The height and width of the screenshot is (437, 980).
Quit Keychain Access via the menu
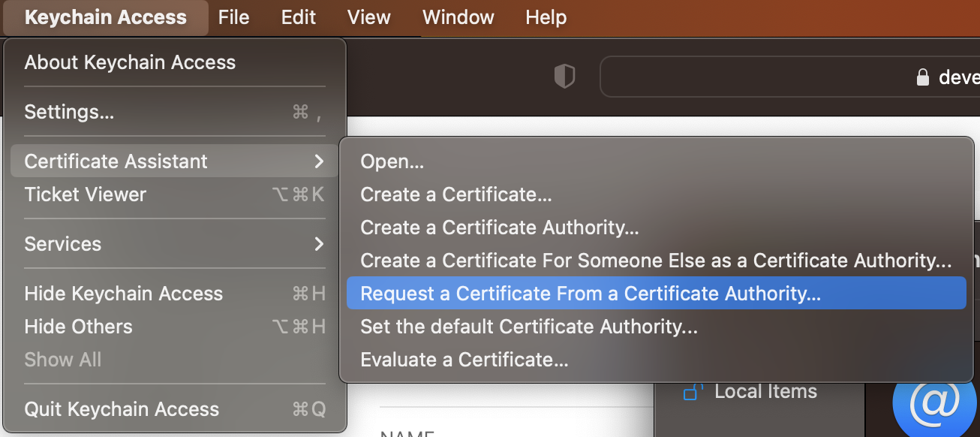tap(122, 408)
